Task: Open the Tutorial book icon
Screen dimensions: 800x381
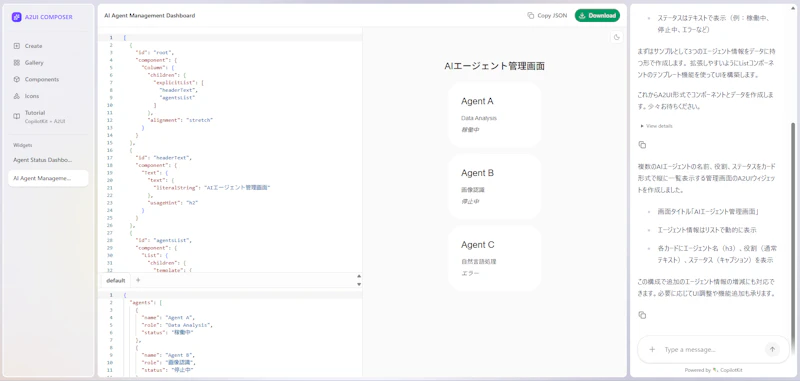Action: click(17, 116)
